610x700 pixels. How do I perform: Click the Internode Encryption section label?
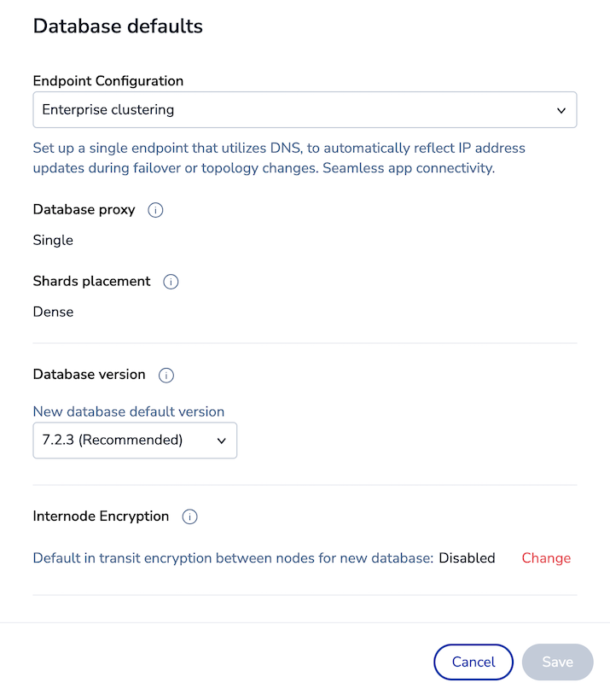[x=101, y=516]
